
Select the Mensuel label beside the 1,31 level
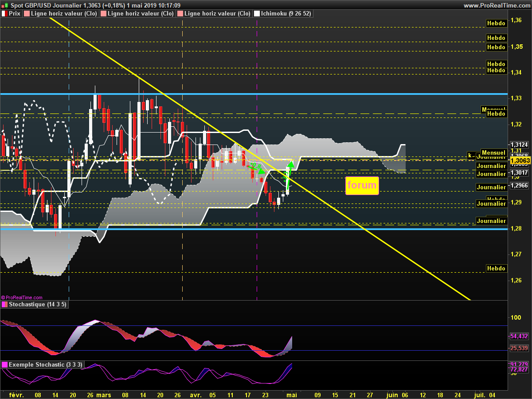[493, 152]
